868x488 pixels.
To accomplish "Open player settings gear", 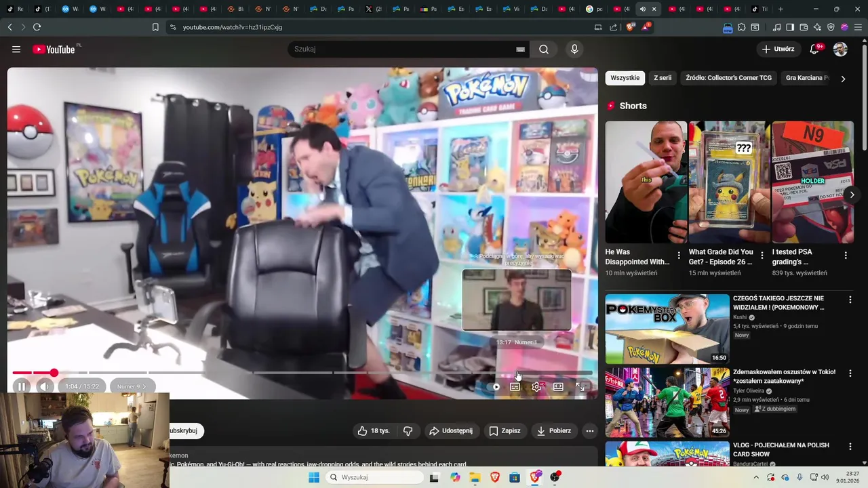I will pyautogui.click(x=536, y=386).
